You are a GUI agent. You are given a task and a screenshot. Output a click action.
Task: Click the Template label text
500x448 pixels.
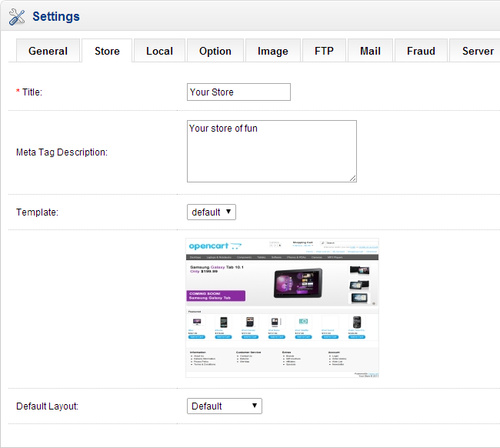coord(38,212)
